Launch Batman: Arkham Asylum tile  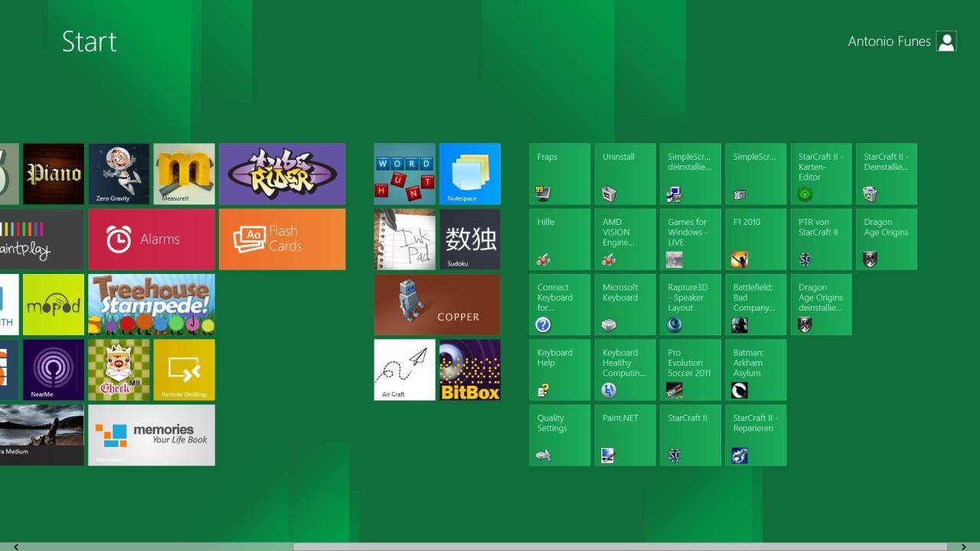pos(756,370)
